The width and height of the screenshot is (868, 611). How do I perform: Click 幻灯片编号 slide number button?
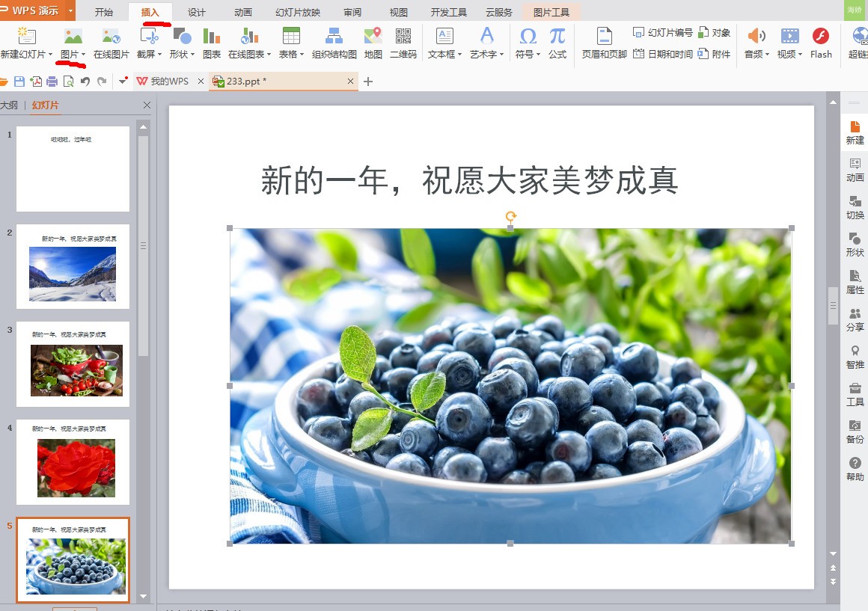[x=663, y=33]
